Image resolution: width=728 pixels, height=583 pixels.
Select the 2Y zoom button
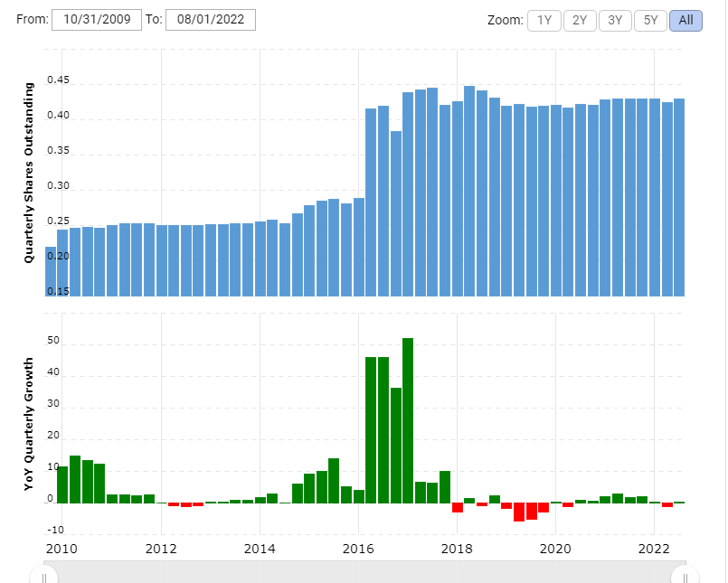(x=580, y=21)
